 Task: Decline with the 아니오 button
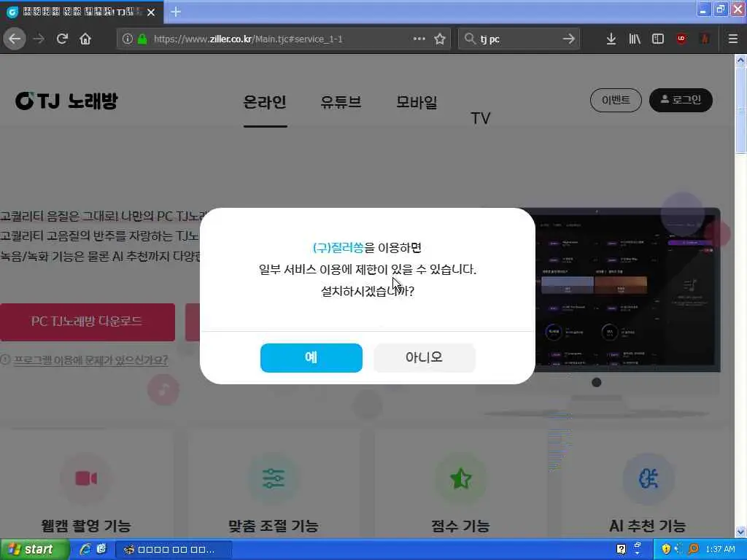point(424,357)
